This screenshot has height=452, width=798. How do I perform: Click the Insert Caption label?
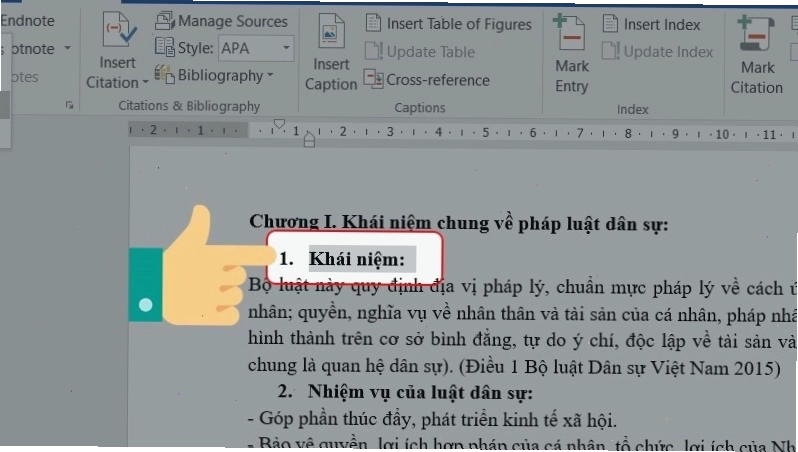coord(331,74)
